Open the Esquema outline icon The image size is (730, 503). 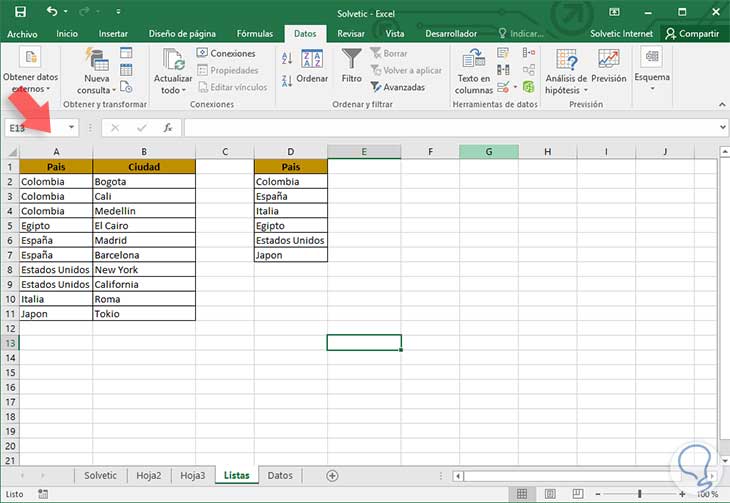652,57
